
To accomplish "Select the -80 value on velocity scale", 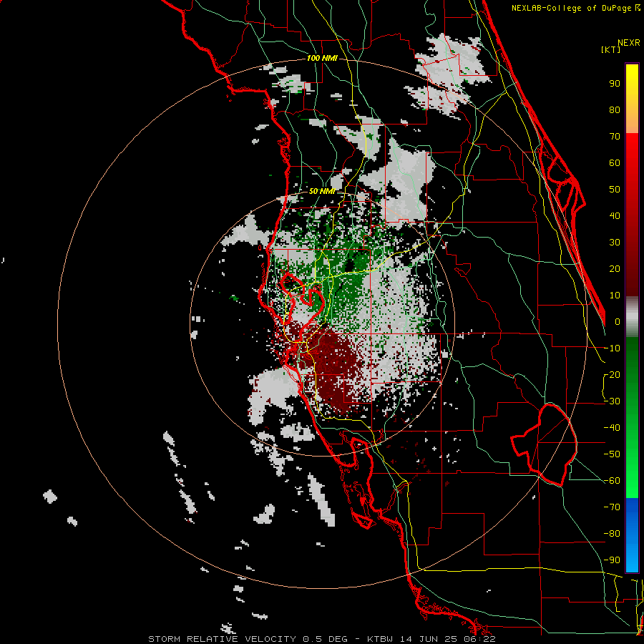I will (612, 534).
